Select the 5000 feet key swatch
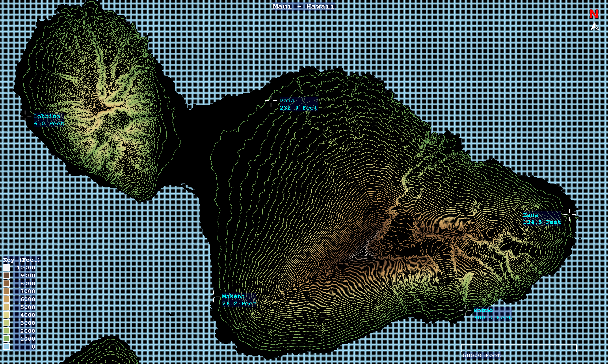This screenshot has height=364, width=608. pos(6,307)
